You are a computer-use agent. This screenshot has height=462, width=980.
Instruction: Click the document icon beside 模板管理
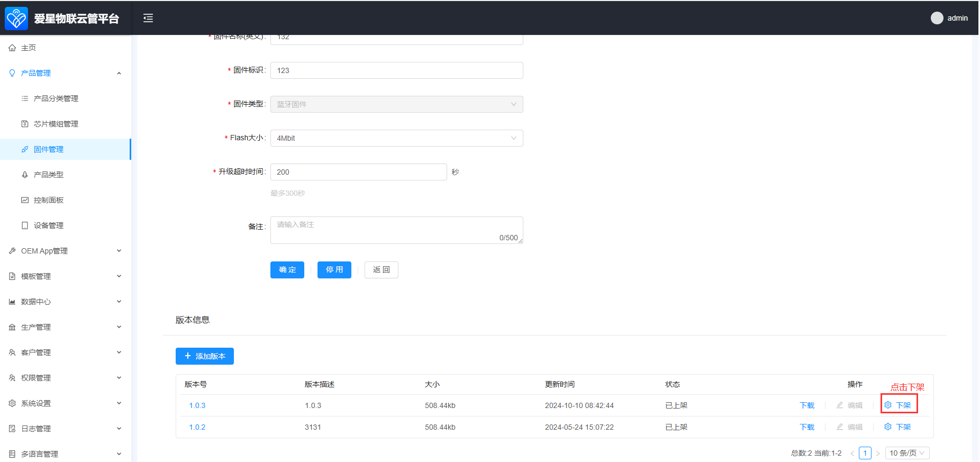tap(12, 276)
